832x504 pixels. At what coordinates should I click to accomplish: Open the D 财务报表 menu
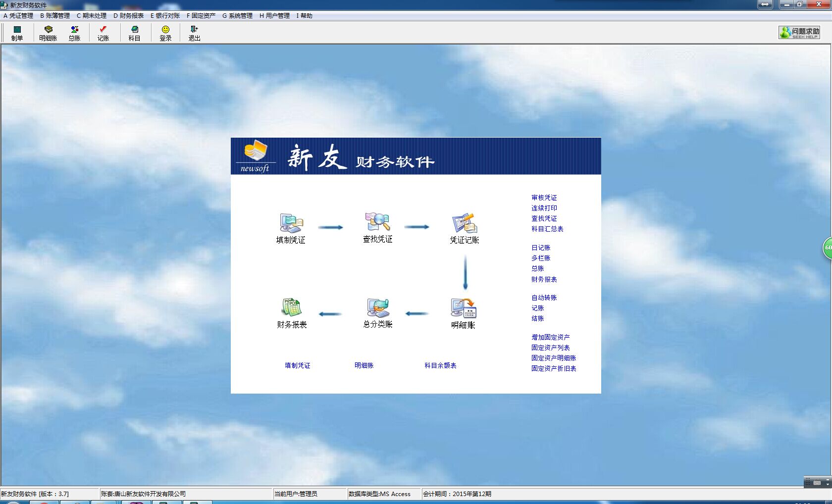coord(129,16)
